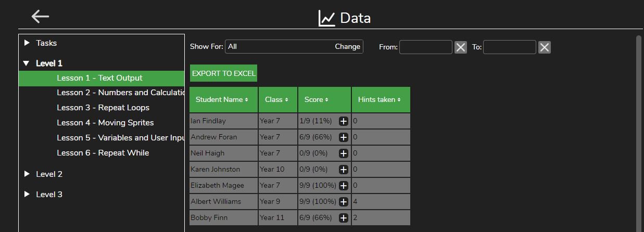Expand score details for Ian Findlay
644x232 pixels.
click(344, 121)
